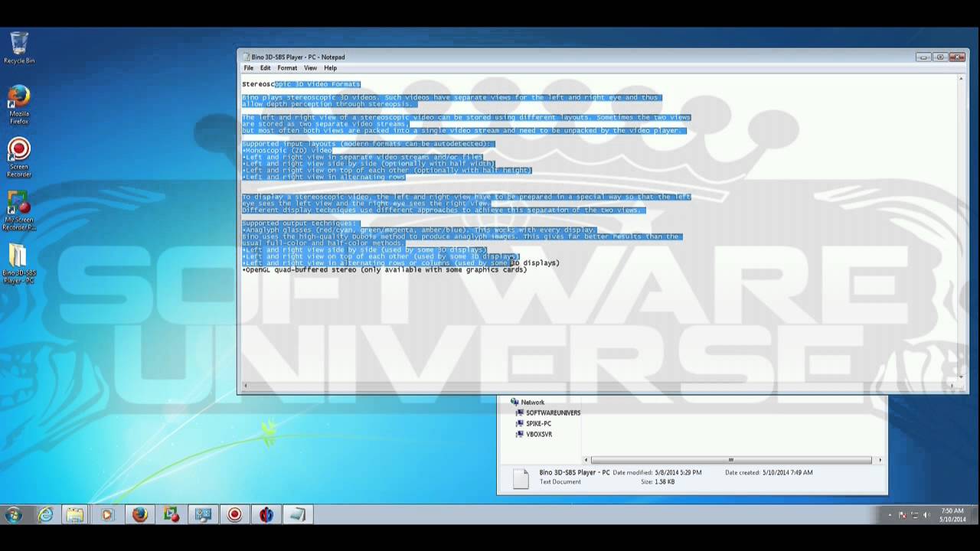Switch to Notepad via taskbar button
980x551 pixels.
[x=298, y=515]
